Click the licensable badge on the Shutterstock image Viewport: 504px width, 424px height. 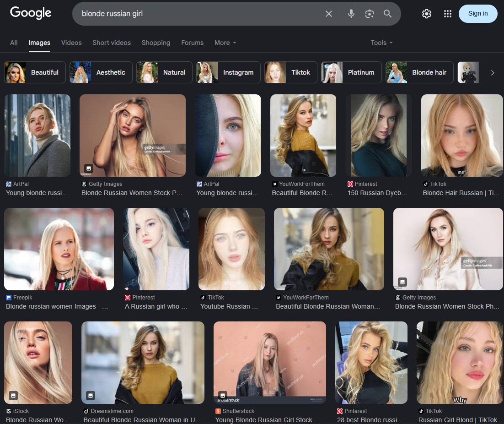pyautogui.click(x=222, y=395)
